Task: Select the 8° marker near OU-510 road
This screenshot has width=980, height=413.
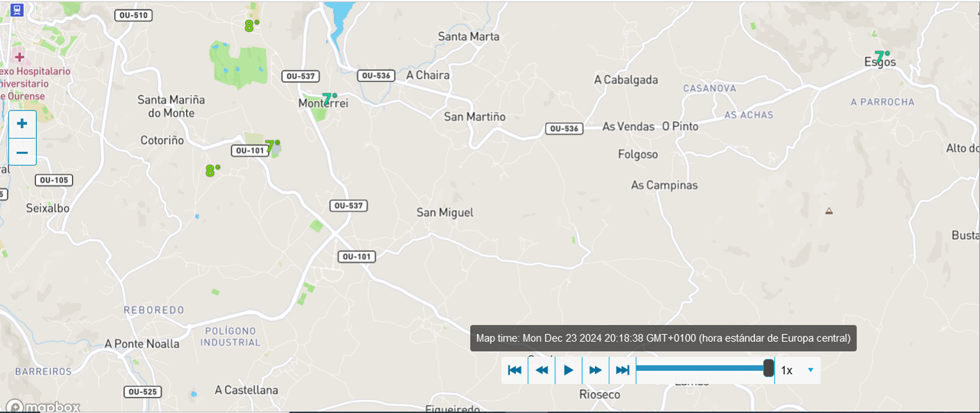Action: click(251, 25)
